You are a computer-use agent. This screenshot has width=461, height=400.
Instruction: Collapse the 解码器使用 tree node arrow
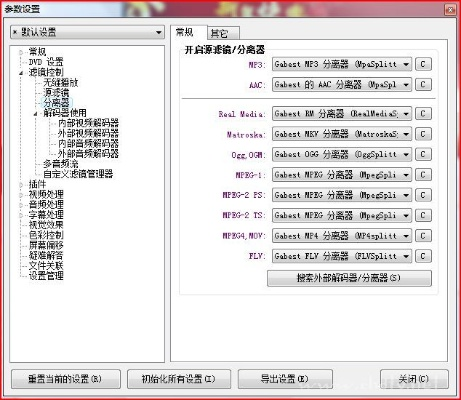tap(36, 113)
